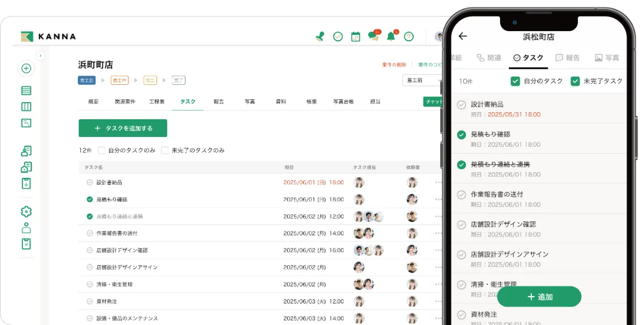Open chat messages icon with red badge
This screenshot has width=644, height=325.
tap(374, 36)
